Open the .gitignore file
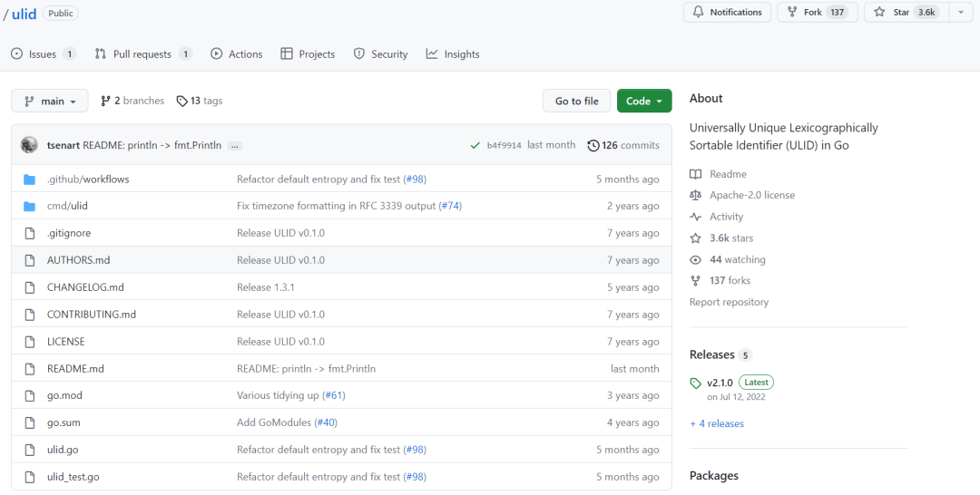 pyautogui.click(x=69, y=233)
